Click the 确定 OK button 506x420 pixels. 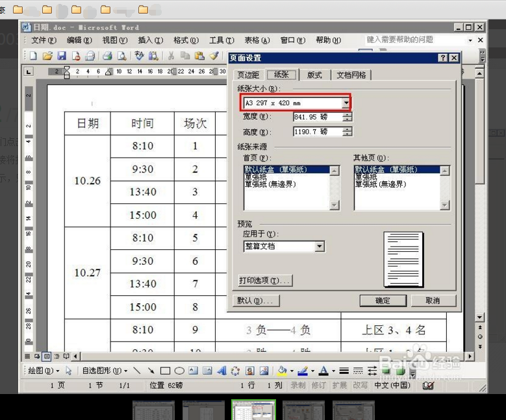click(383, 301)
